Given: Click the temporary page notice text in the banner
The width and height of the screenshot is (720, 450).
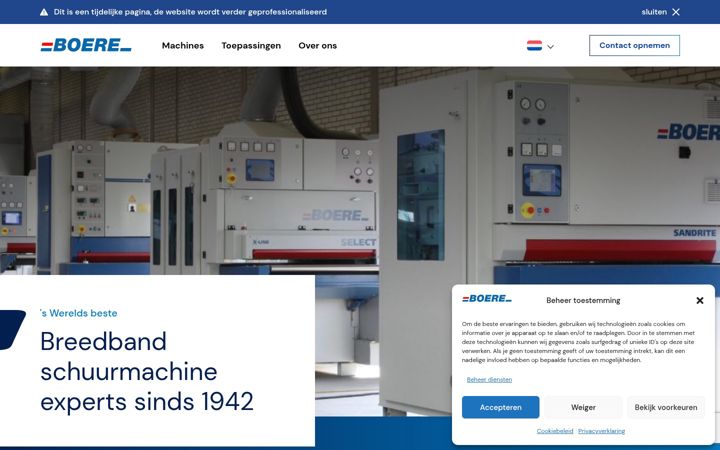Looking at the screenshot, I should tap(190, 12).
